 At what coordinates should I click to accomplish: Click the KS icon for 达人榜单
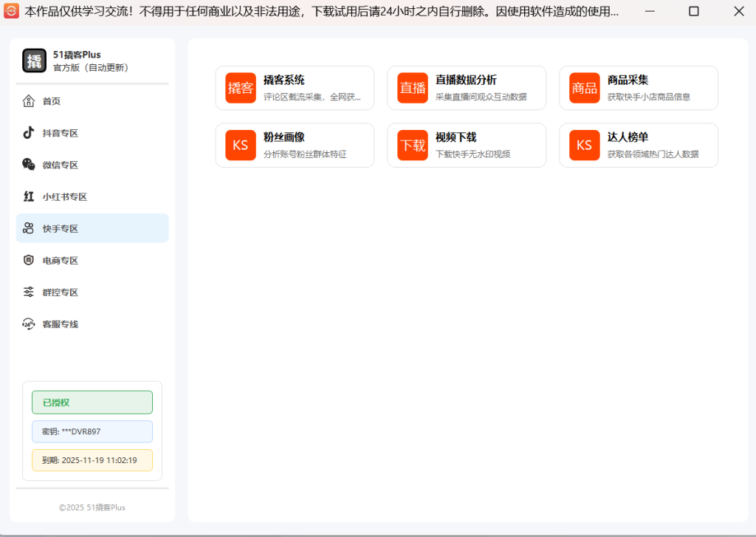[x=585, y=145]
